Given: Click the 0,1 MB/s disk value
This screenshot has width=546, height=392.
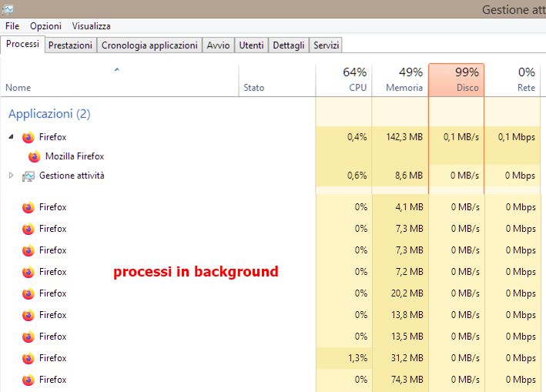Looking at the screenshot, I should point(461,137).
